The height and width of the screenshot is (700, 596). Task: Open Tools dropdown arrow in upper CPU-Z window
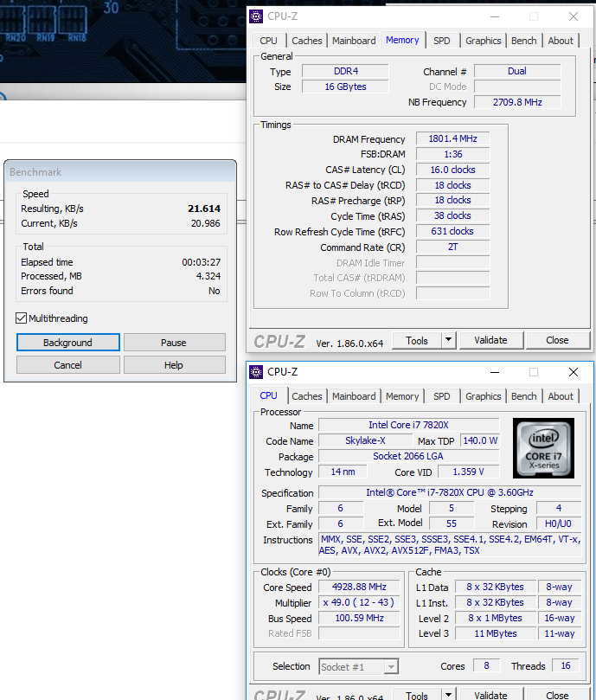(448, 340)
